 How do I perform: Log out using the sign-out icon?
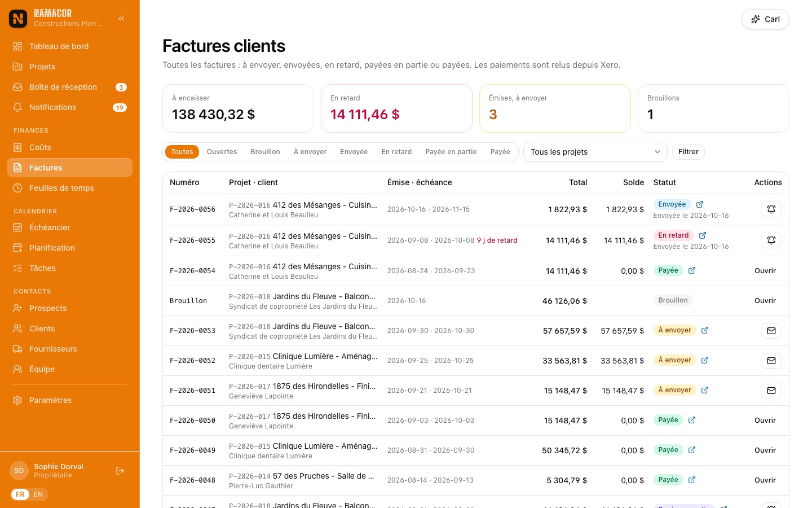(x=120, y=471)
